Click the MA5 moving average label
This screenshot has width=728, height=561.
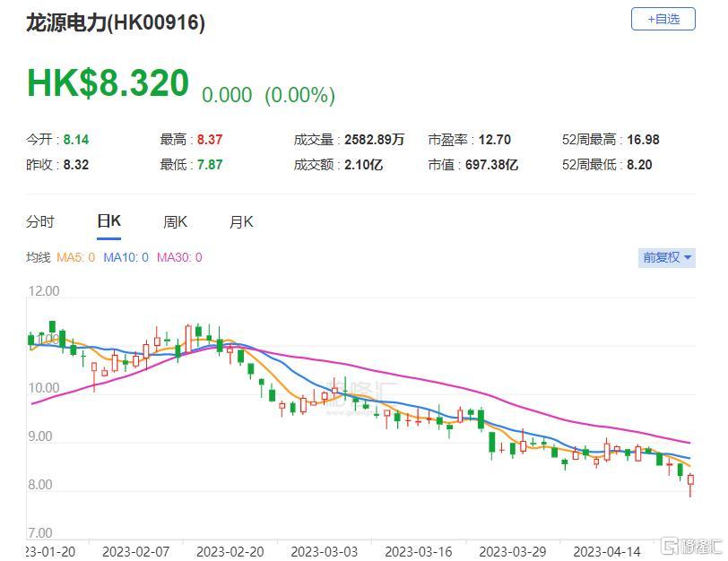[x=75, y=257]
